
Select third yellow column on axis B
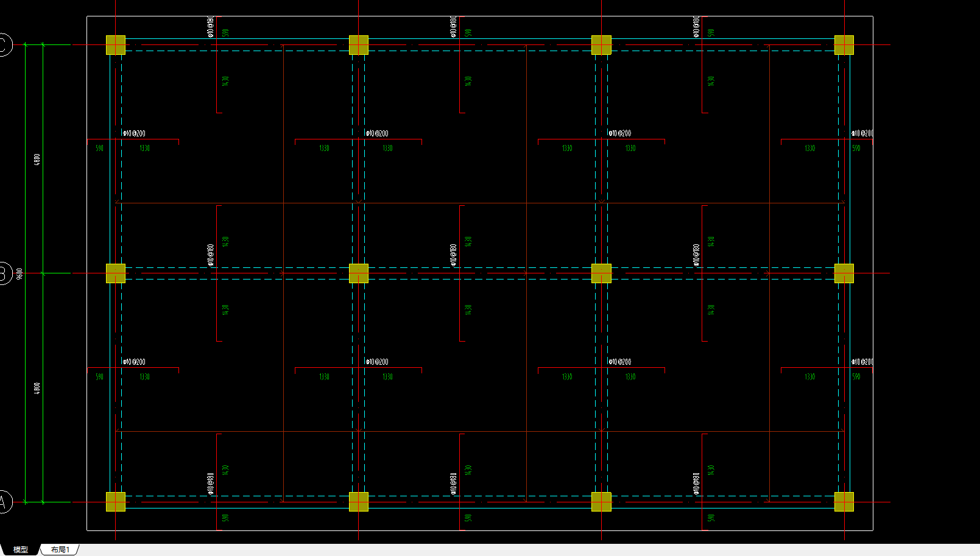(601, 273)
